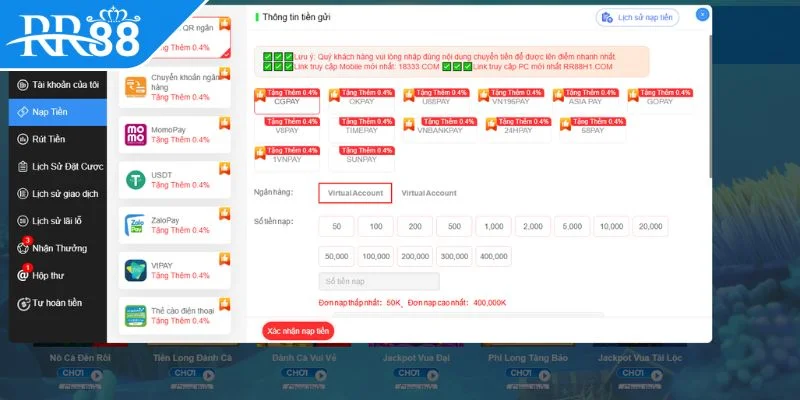The height and width of the screenshot is (400, 800).
Task: Click the Hộp thư @ icon
Action: [x=22, y=276]
